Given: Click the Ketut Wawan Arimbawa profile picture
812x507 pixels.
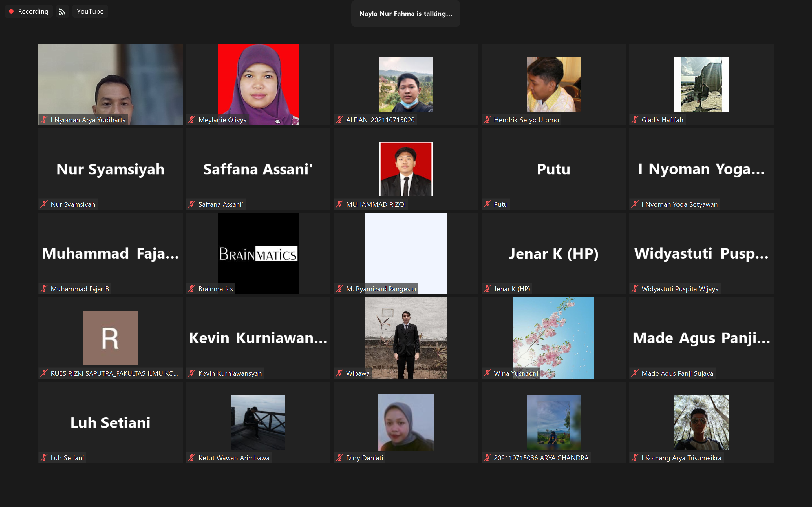Looking at the screenshot, I should click(x=258, y=422).
